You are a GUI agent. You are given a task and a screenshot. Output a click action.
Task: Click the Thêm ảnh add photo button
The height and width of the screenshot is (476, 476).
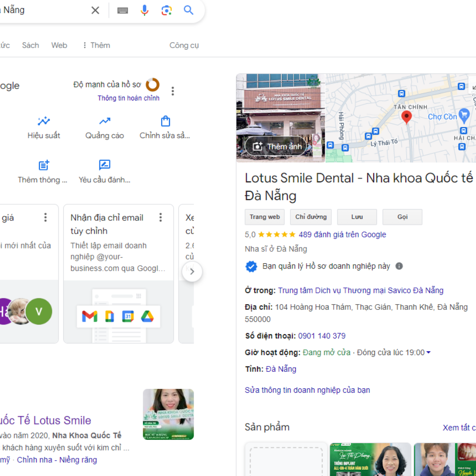coord(276,146)
